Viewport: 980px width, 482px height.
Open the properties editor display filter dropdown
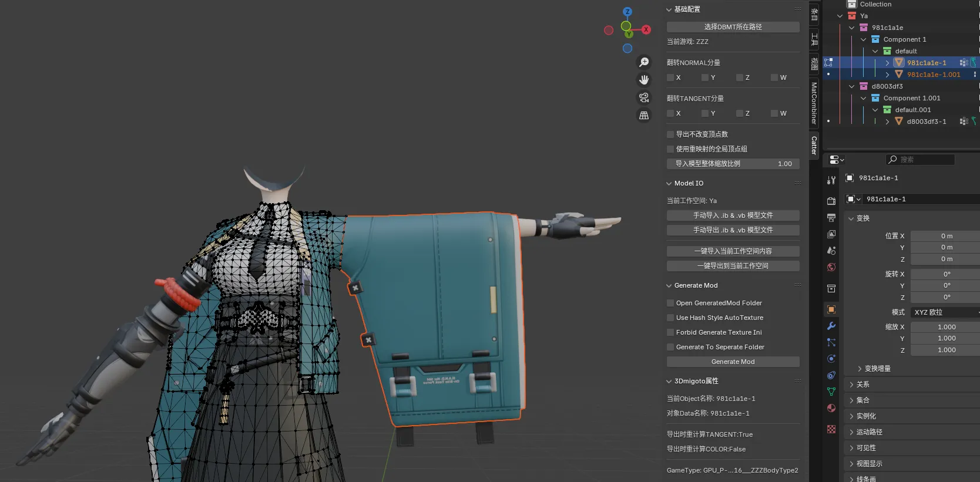(x=837, y=160)
